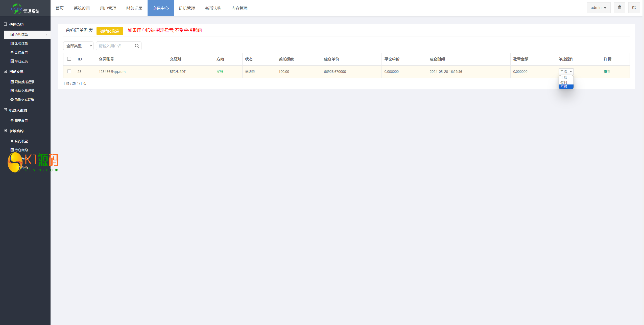Click the 查看 details link

coord(607,72)
